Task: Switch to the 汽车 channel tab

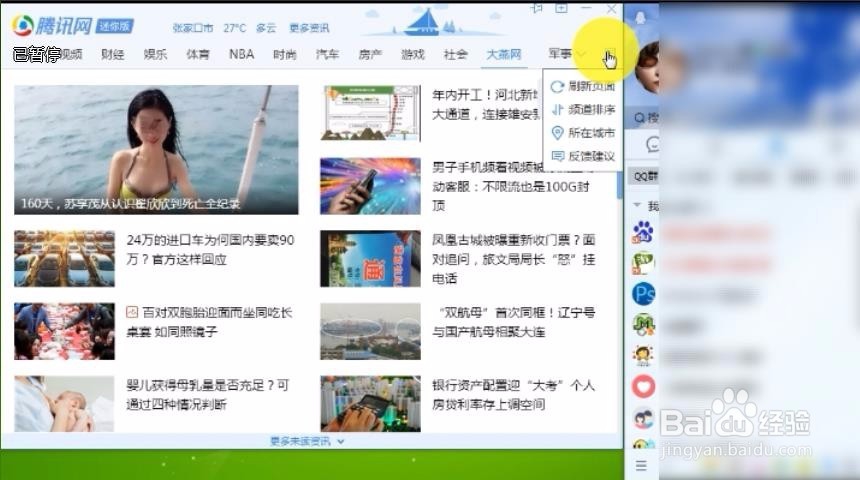Action: click(327, 54)
